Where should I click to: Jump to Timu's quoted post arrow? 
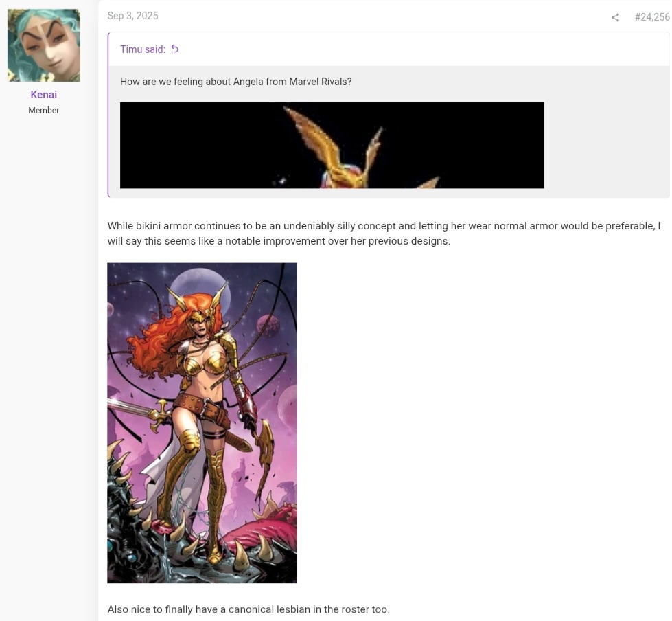pos(174,49)
